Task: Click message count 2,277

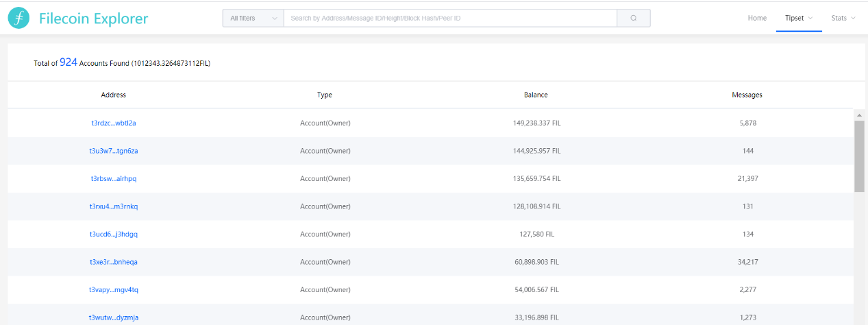Action: [747, 289]
